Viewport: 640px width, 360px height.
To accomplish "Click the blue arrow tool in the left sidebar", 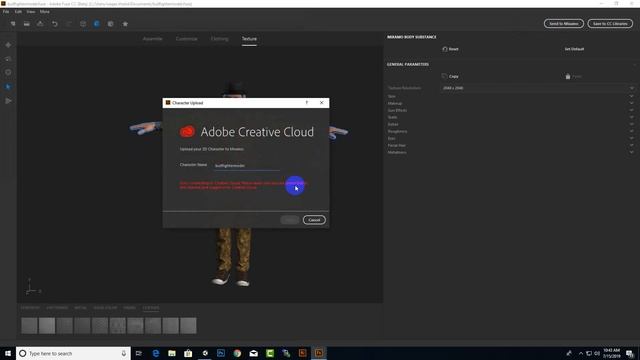I will pyautogui.click(x=8, y=87).
